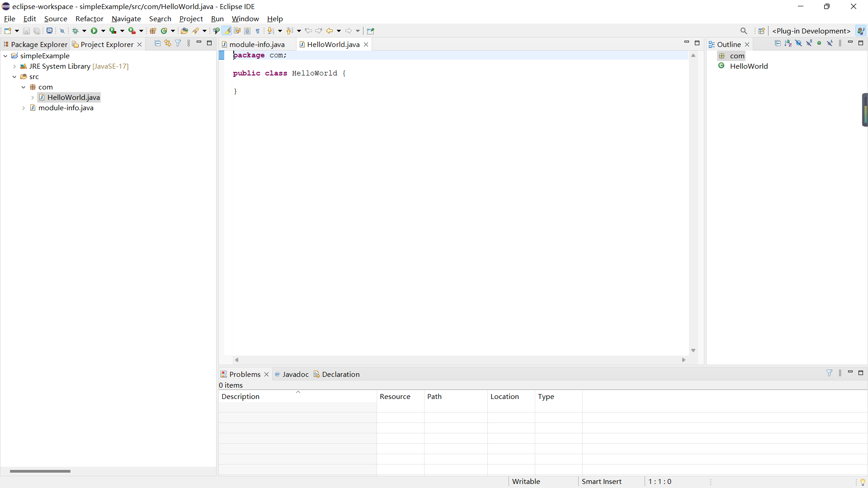Click the Package Explorer horizontal scrollbar
The image size is (868, 488).
click(40, 471)
